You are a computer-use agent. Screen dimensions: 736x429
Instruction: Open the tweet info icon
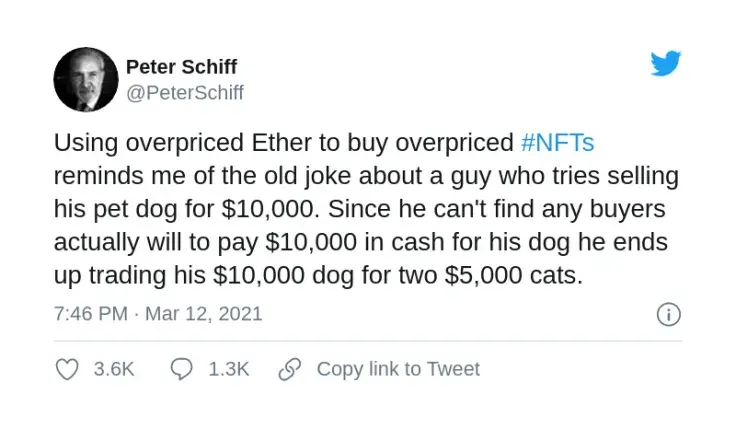click(668, 314)
